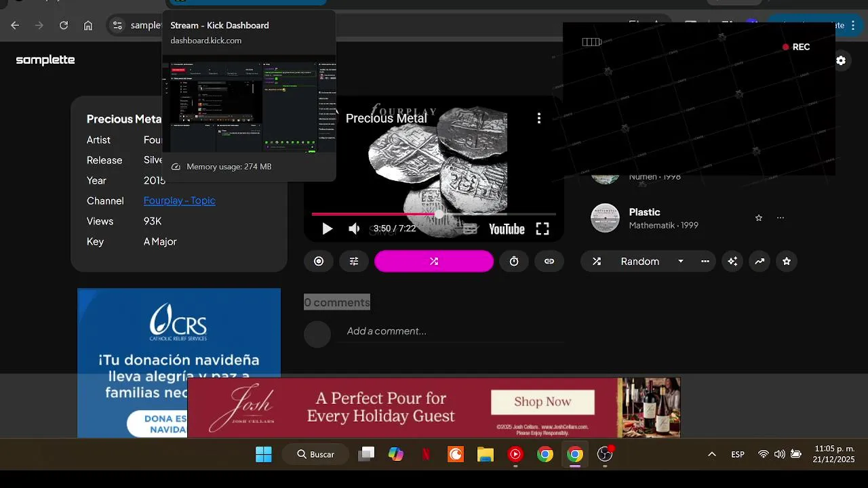Open video on YouTube via logo
The width and height of the screenshot is (868, 488).
pos(507,229)
